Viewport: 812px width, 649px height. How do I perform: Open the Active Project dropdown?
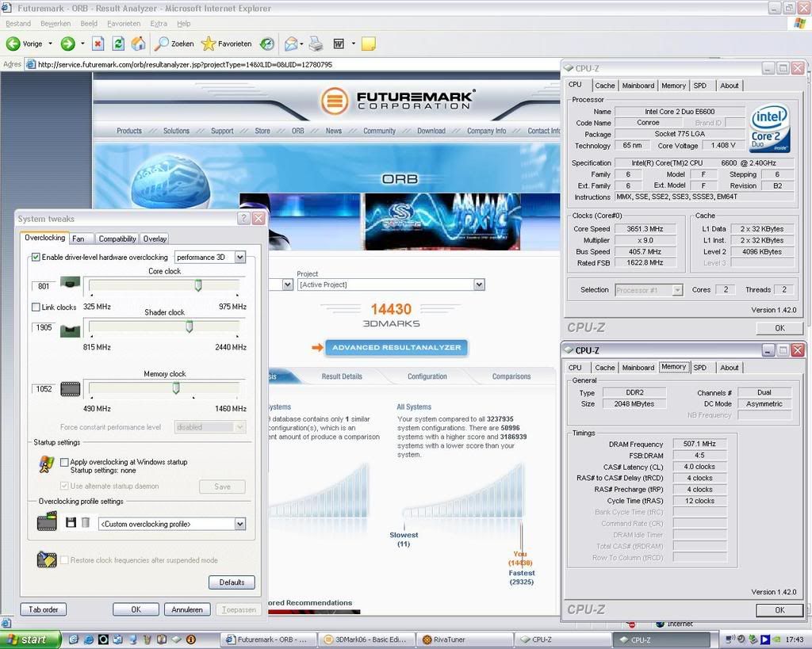tap(479, 284)
